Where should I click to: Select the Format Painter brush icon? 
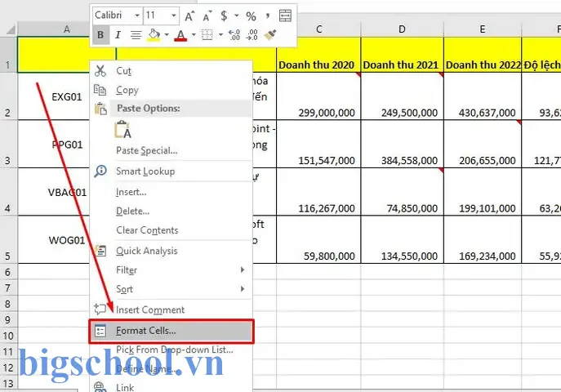point(270,34)
